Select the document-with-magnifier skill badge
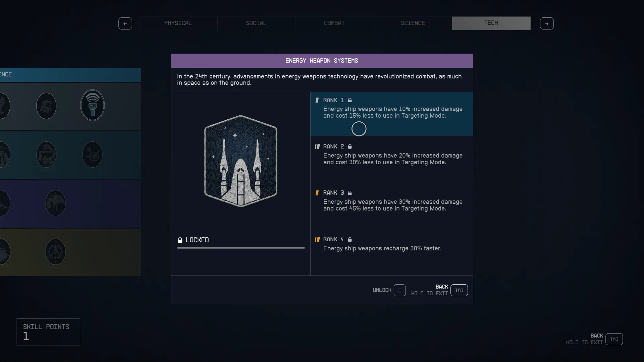Image resolution: width=644 pixels, height=362 pixels. tap(46, 106)
